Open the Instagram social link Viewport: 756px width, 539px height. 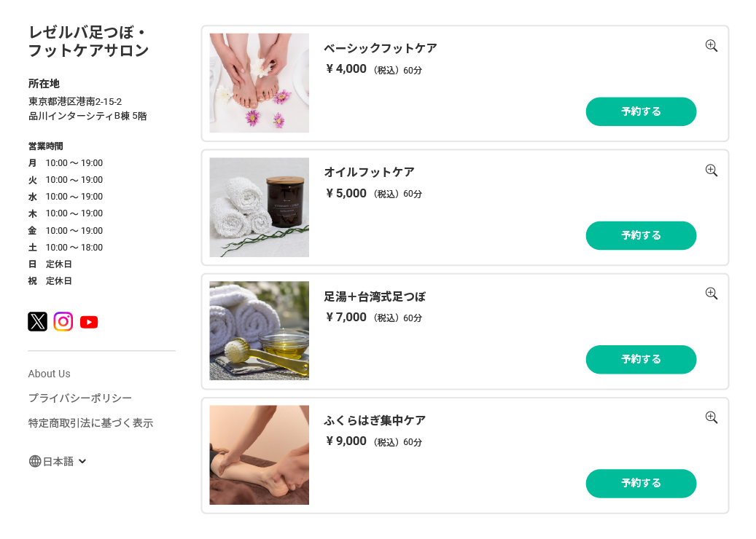[63, 321]
